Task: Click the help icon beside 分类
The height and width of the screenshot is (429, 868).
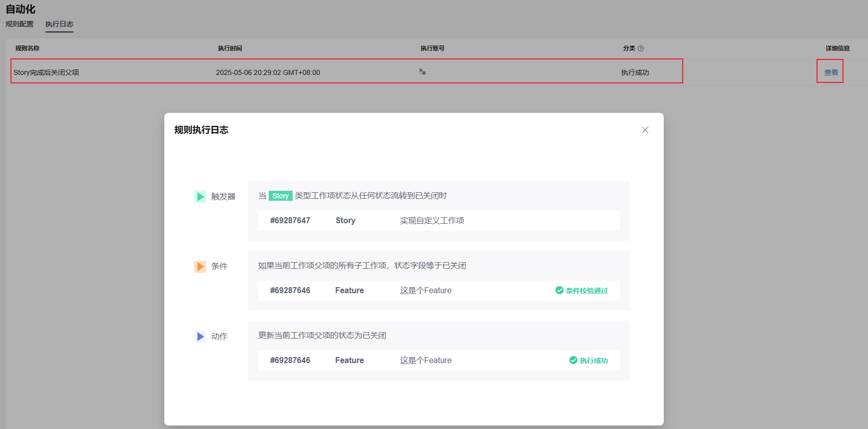Action: coord(641,48)
